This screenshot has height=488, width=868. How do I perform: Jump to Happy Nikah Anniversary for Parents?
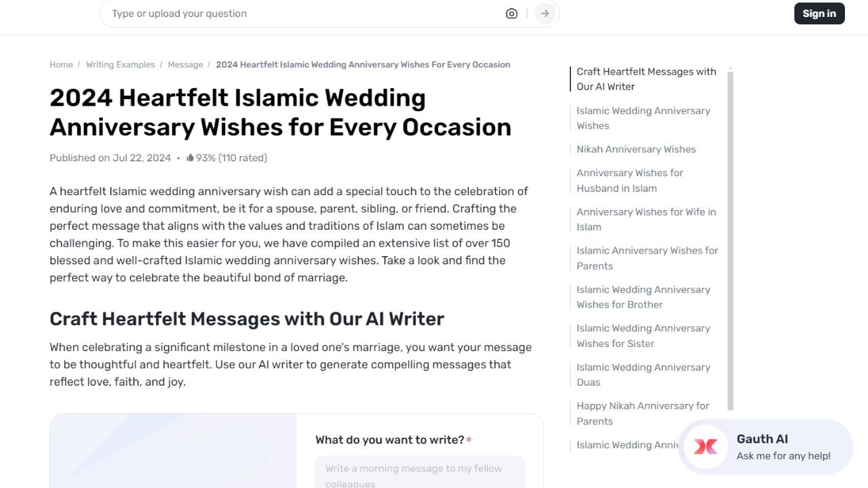tap(643, 413)
